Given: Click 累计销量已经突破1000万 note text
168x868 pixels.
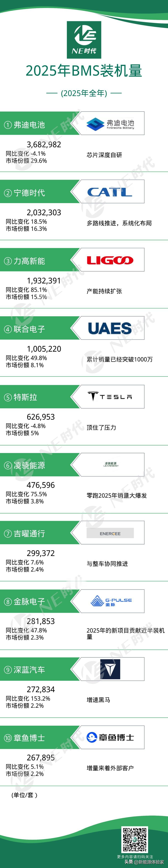Looking at the screenshot, I should pos(120,359).
